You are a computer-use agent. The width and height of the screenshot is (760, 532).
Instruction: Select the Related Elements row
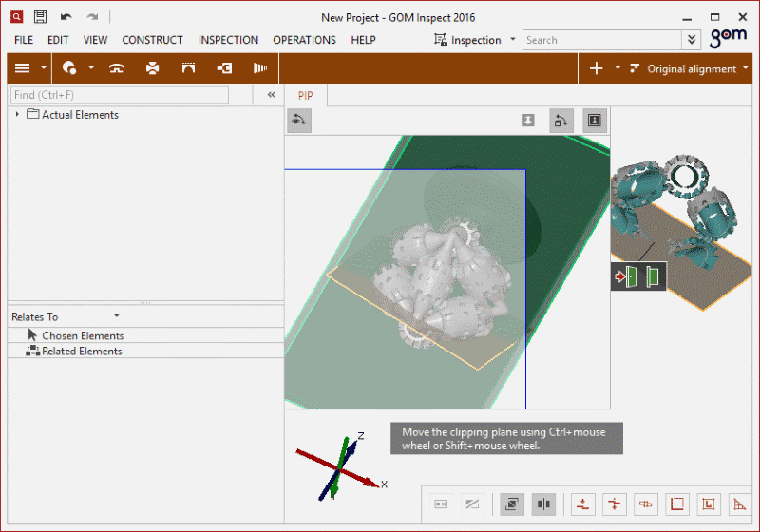(x=146, y=351)
